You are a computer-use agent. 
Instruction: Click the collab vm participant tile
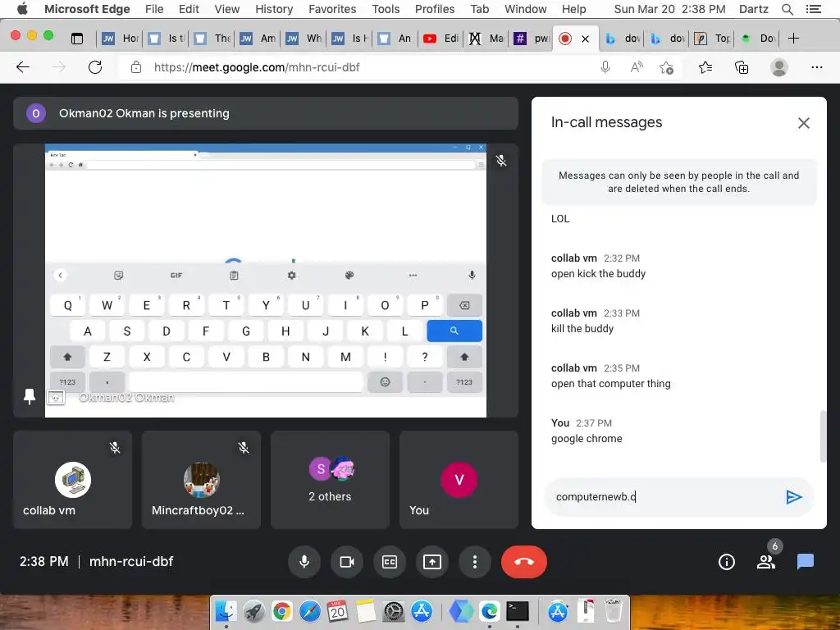pyautogui.click(x=72, y=479)
